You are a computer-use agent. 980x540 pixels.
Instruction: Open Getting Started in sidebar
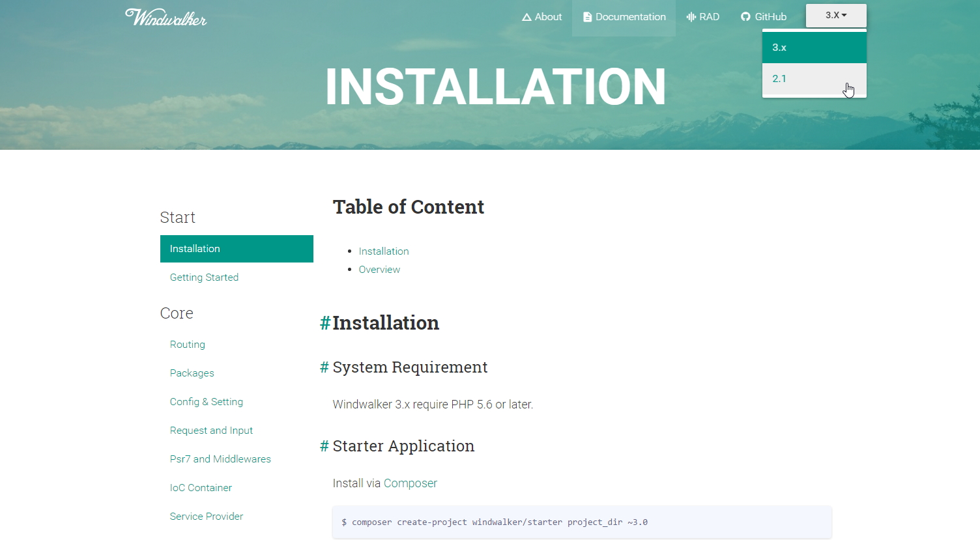204,277
